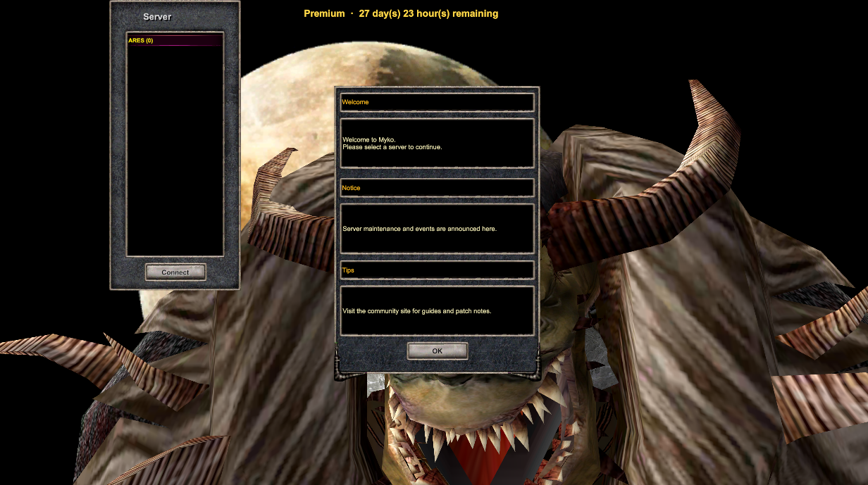Select the ARES (0) server entry
This screenshot has height=485, width=868.
(x=175, y=41)
